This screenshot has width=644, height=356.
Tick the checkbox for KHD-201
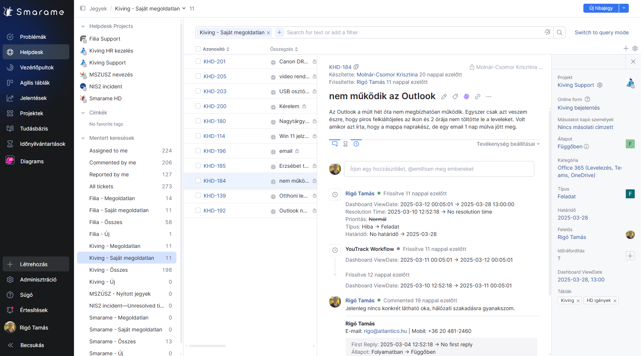click(x=198, y=62)
